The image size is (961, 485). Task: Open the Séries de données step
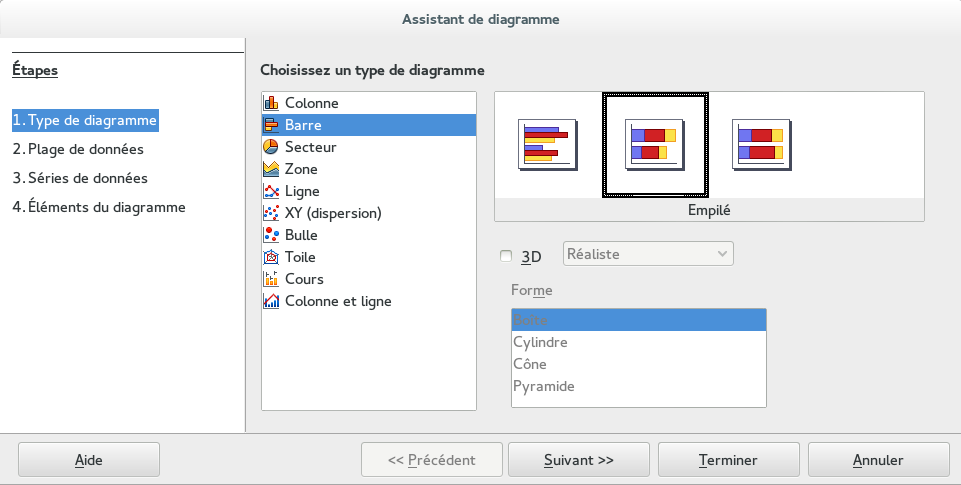point(80,179)
